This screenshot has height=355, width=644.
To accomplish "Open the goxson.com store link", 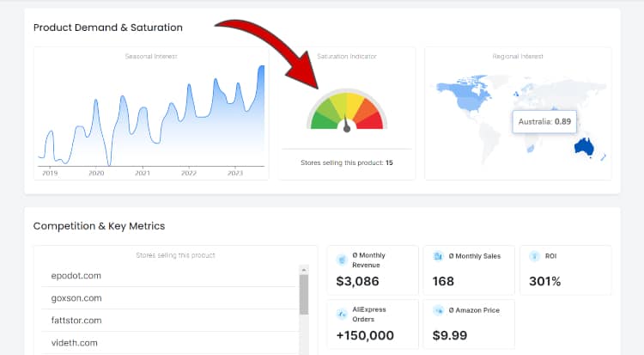I will coord(76,297).
